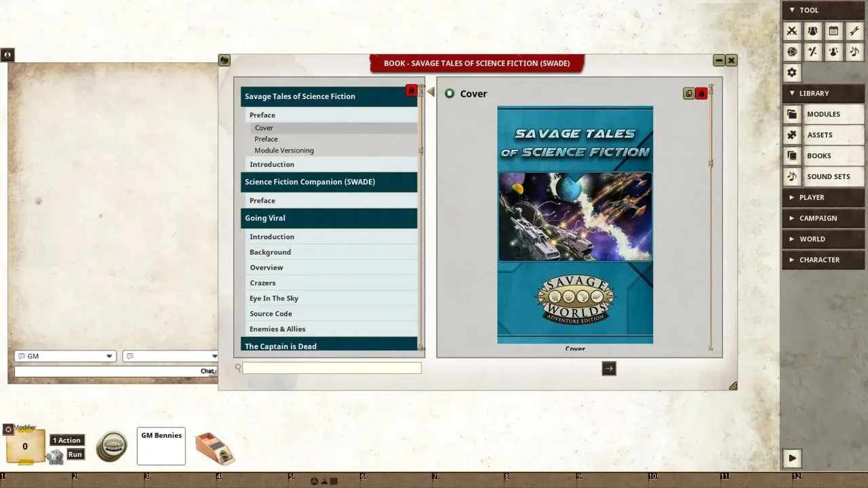Open the Background chapter
Image resolution: width=868 pixels, height=488 pixels.
(x=331, y=252)
